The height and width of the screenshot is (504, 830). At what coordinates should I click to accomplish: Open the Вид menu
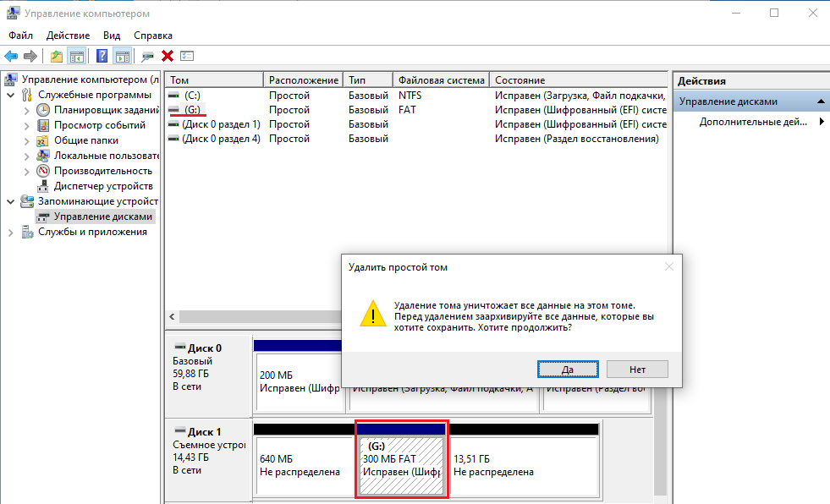[x=111, y=36]
